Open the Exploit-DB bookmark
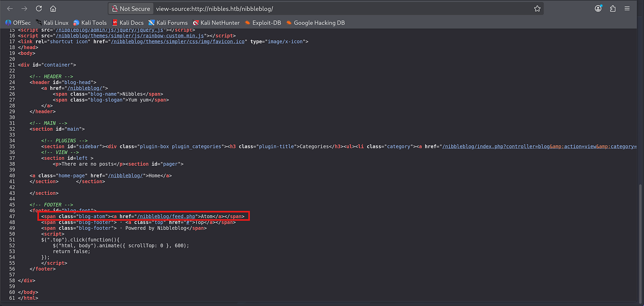 click(263, 23)
